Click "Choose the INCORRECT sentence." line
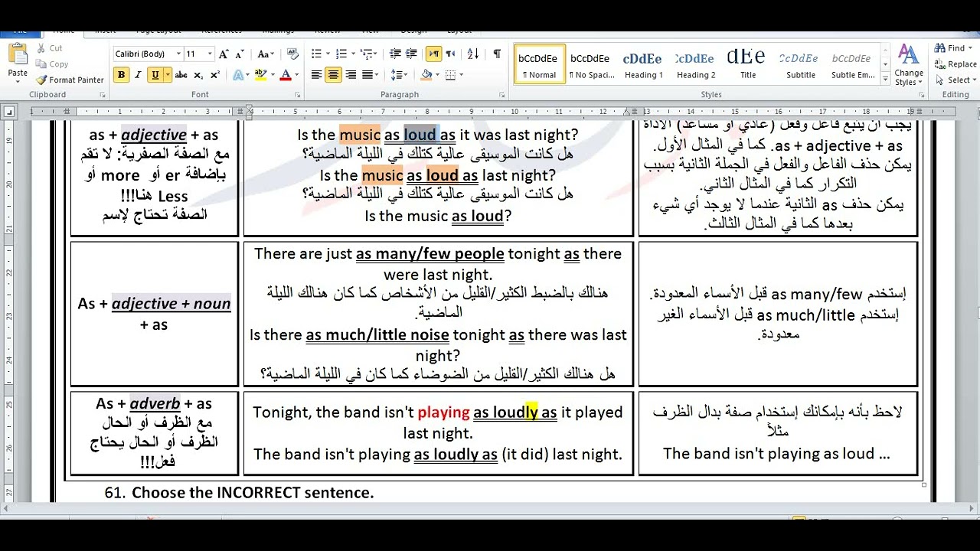The width and height of the screenshot is (980, 551). 253,493
